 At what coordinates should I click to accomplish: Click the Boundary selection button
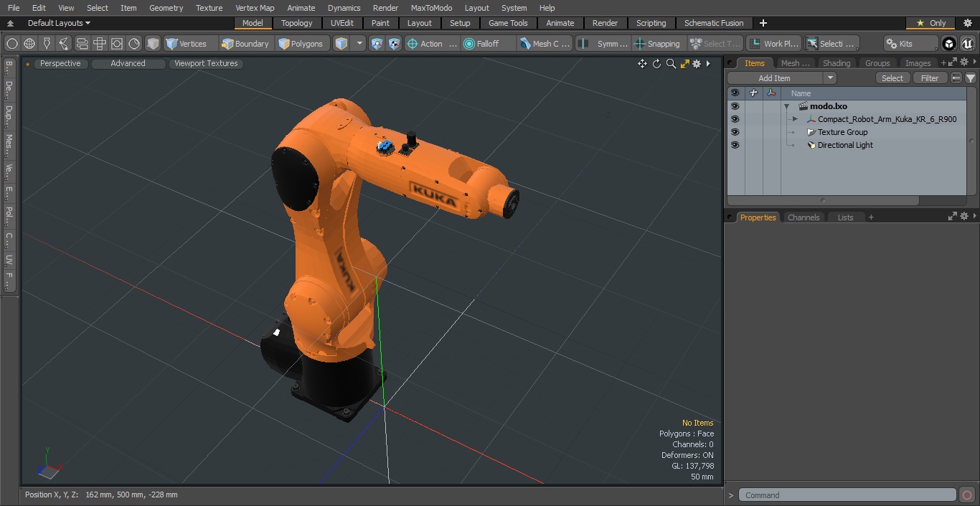click(x=245, y=44)
